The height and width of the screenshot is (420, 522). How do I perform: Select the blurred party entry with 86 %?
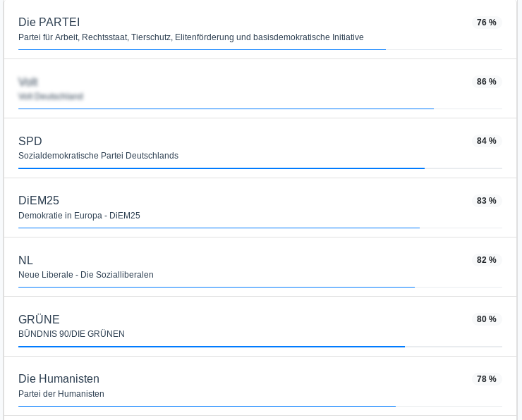(260, 89)
